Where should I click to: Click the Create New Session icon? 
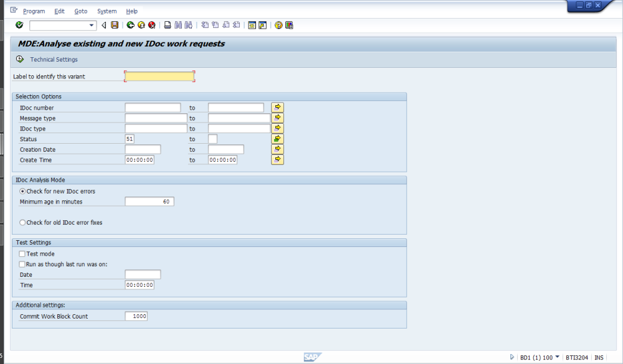pyautogui.click(x=252, y=25)
